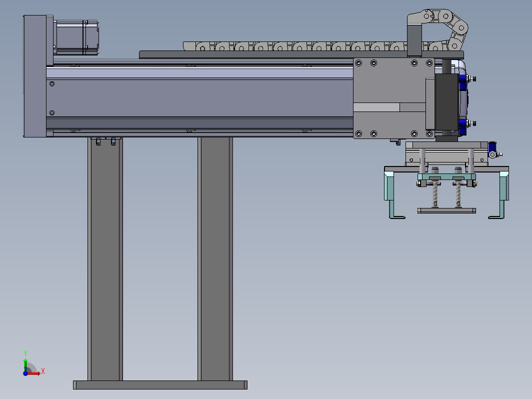Pick the left vertical support column
The image size is (532, 399).
(105, 259)
